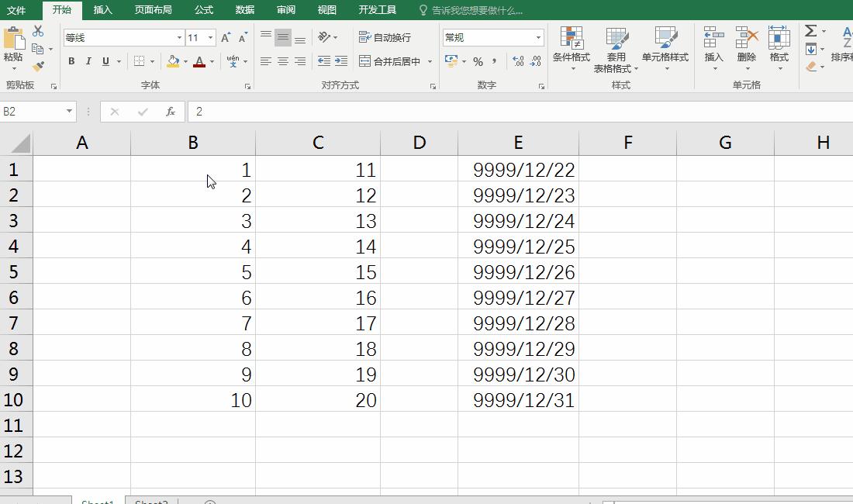Select the Cut scissors icon
Screen dimensions: 853x504
[38, 31]
